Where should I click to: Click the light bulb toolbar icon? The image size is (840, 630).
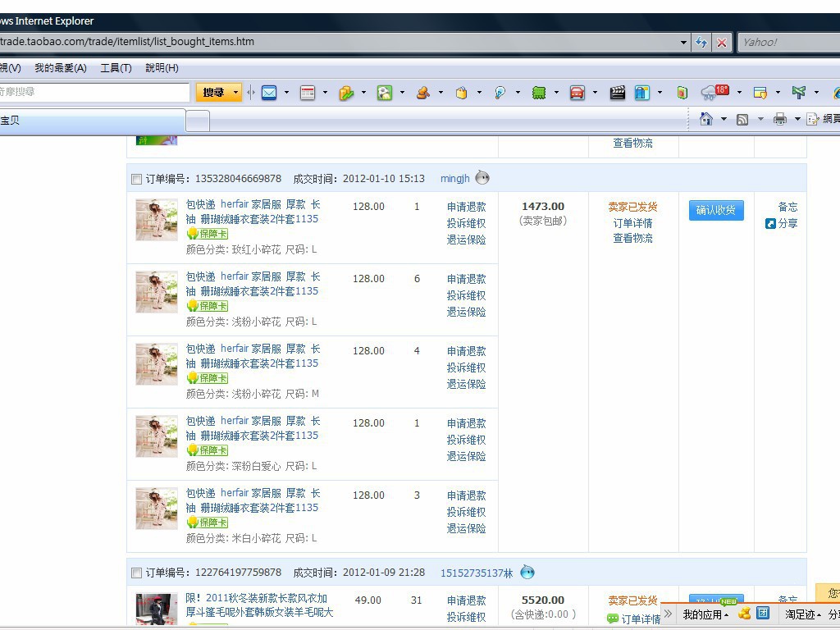tap(500, 93)
